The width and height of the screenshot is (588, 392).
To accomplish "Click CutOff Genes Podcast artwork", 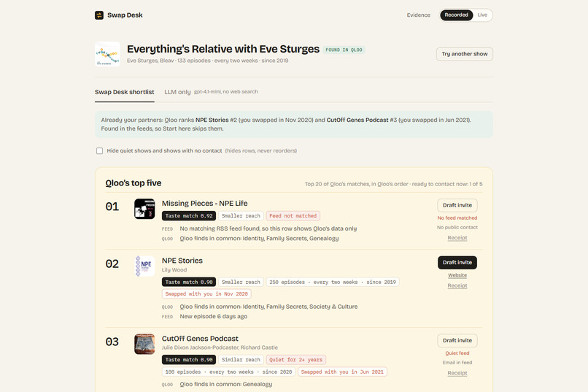I will tap(144, 344).
